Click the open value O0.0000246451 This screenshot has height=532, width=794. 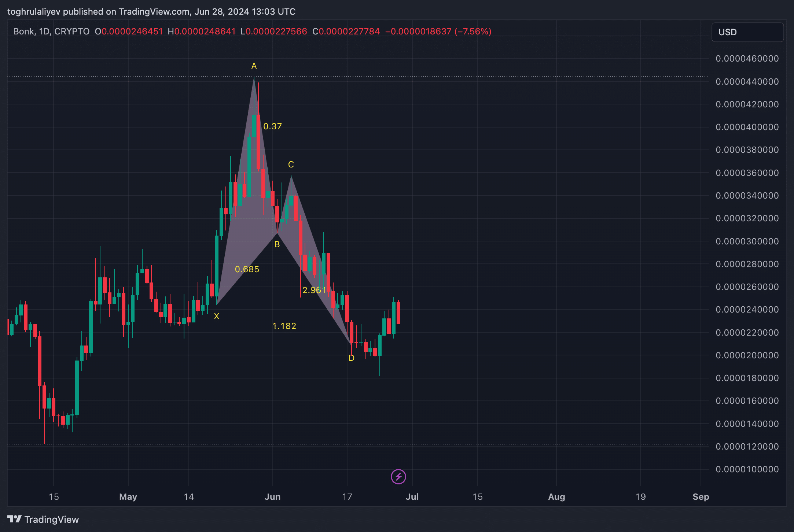pyautogui.click(x=129, y=32)
